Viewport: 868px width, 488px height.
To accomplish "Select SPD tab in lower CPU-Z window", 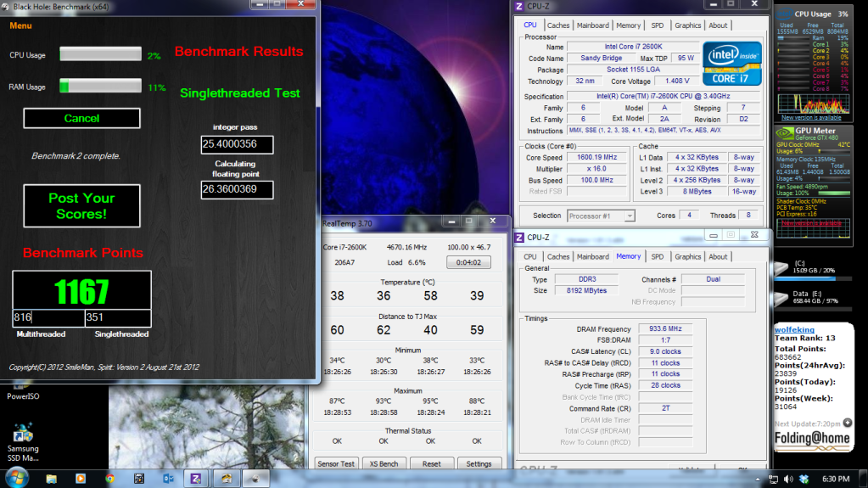I will pyautogui.click(x=657, y=257).
